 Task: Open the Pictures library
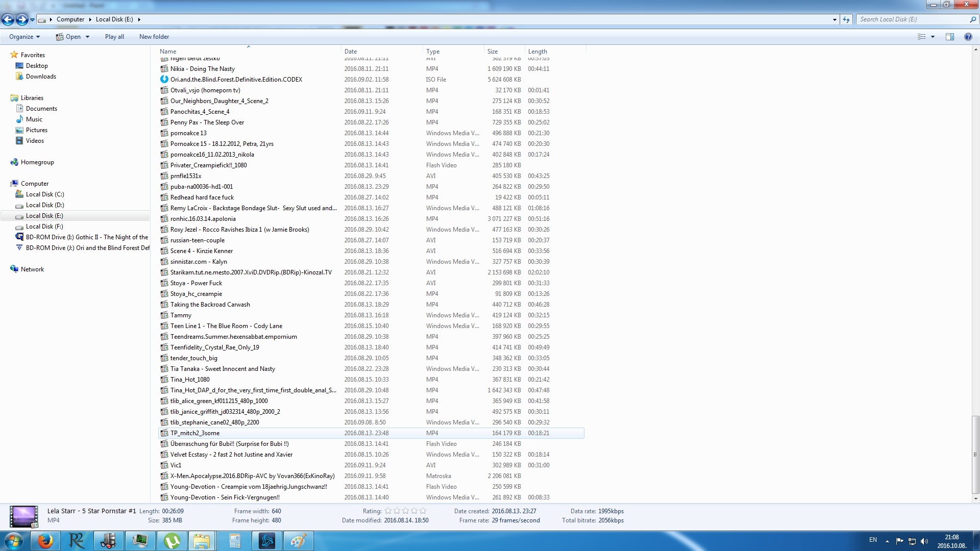coord(36,130)
